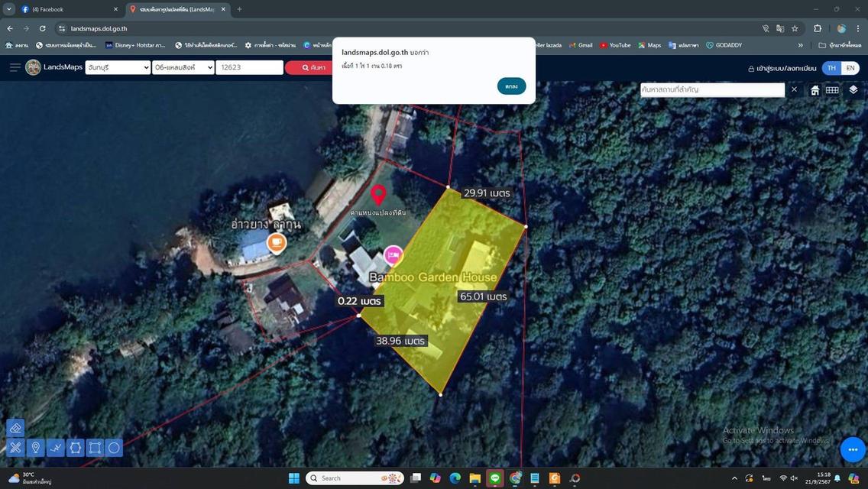
Task: Open the district dropdown showing 06
Action: 183,67
